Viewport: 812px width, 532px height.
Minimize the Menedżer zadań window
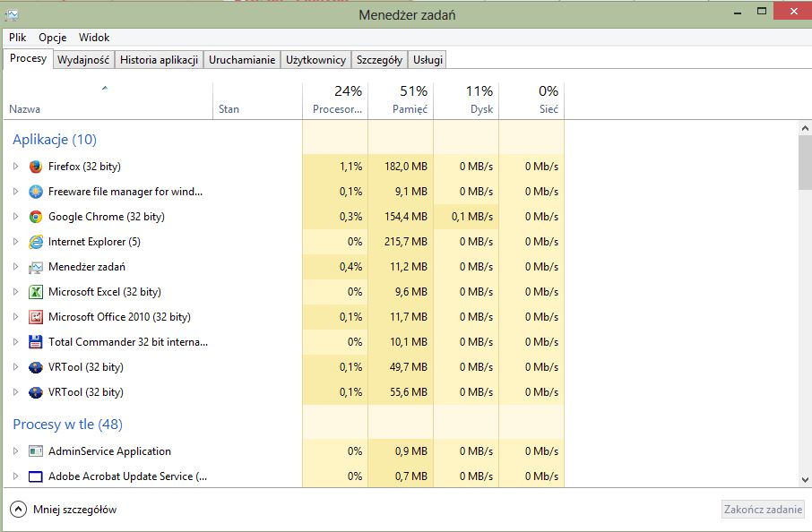click(x=738, y=12)
